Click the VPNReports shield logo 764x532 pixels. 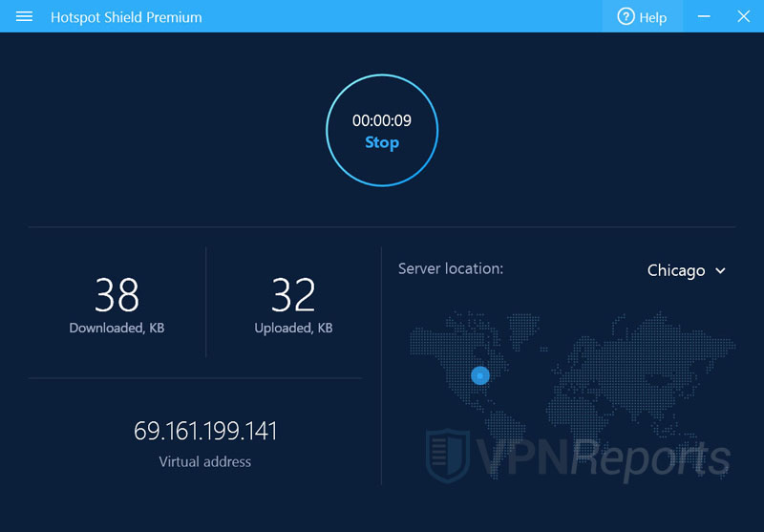coord(447,457)
